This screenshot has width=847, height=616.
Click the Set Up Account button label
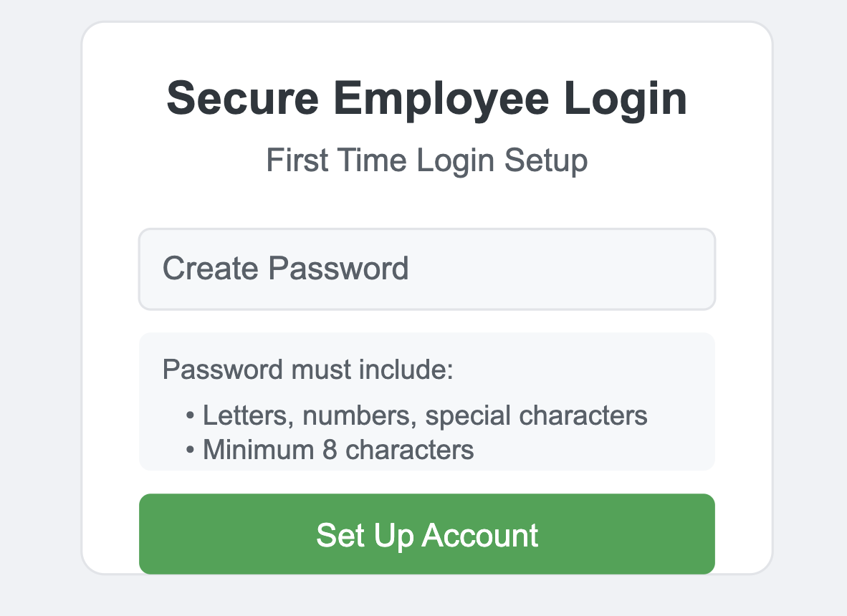427,534
